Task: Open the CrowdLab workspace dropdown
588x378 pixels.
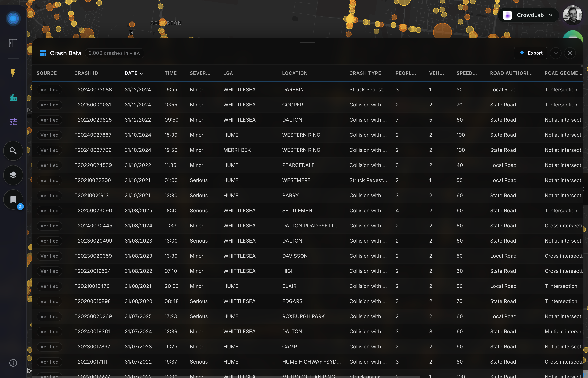Action: click(528, 15)
